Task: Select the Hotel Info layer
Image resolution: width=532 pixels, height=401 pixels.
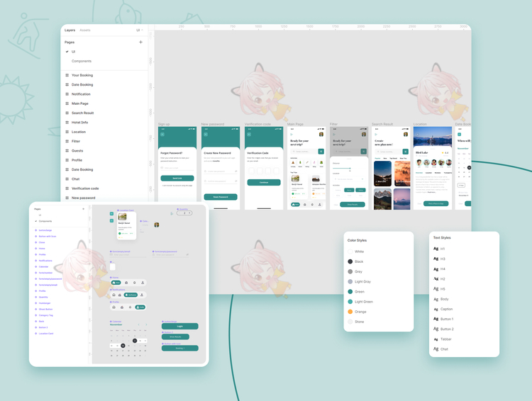Action: coord(79,123)
